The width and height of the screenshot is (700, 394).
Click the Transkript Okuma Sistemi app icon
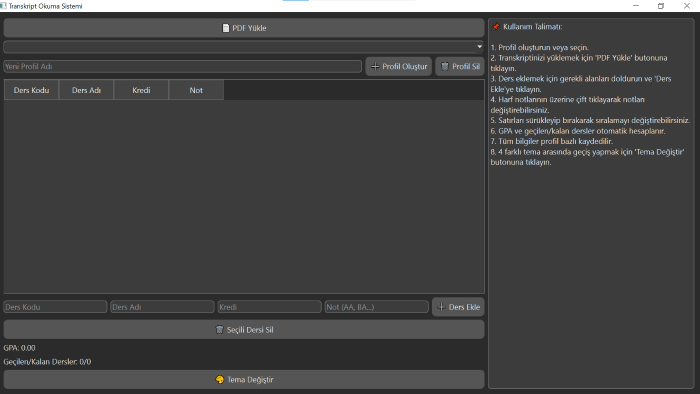(4, 6)
